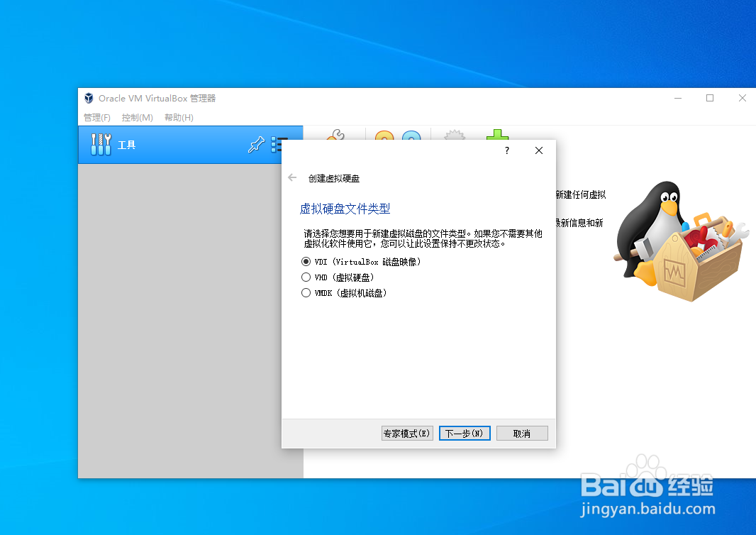Screen dimensions: 756x535
Task: Open help with the dialog question mark
Action: [507, 150]
